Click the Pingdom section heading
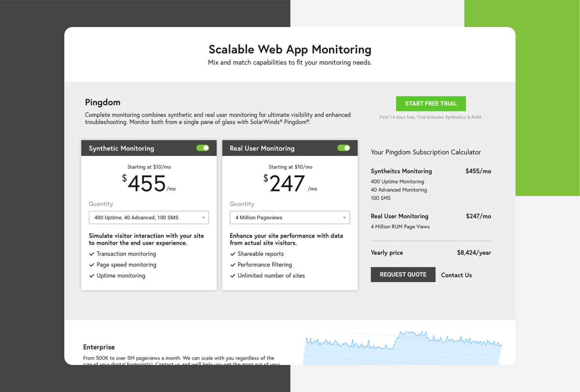Viewport: 580px width, 392px height. pyautogui.click(x=102, y=102)
